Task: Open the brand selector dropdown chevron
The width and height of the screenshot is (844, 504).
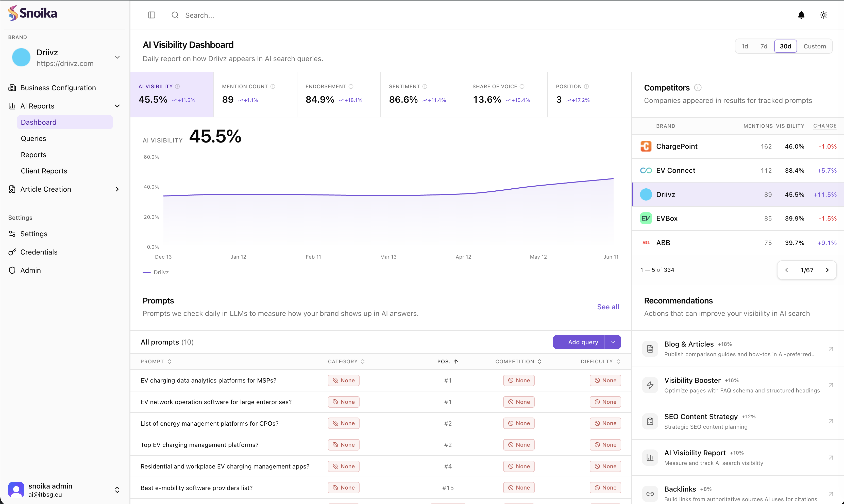Action: 117,57
